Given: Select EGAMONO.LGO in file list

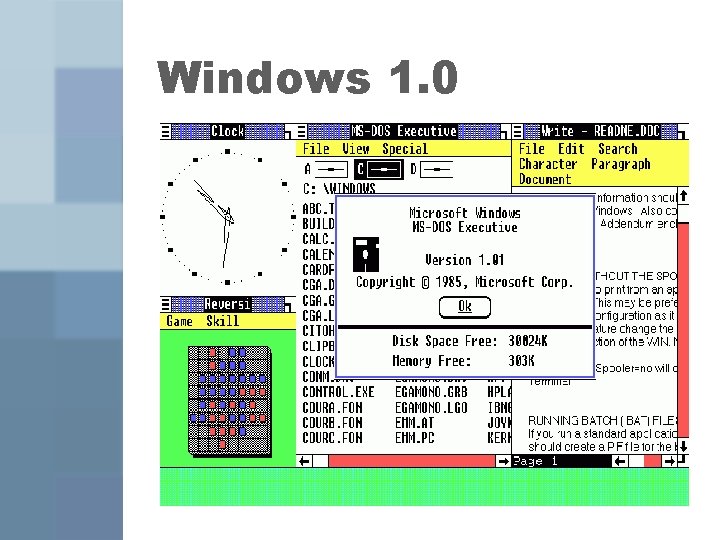Looking at the screenshot, I should 431,408.
